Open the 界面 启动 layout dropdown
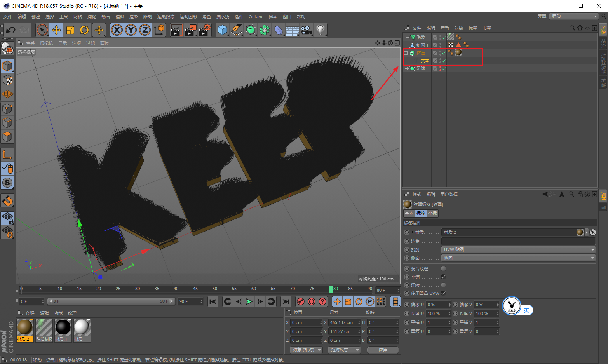The height and width of the screenshot is (364, 608). 574,16
